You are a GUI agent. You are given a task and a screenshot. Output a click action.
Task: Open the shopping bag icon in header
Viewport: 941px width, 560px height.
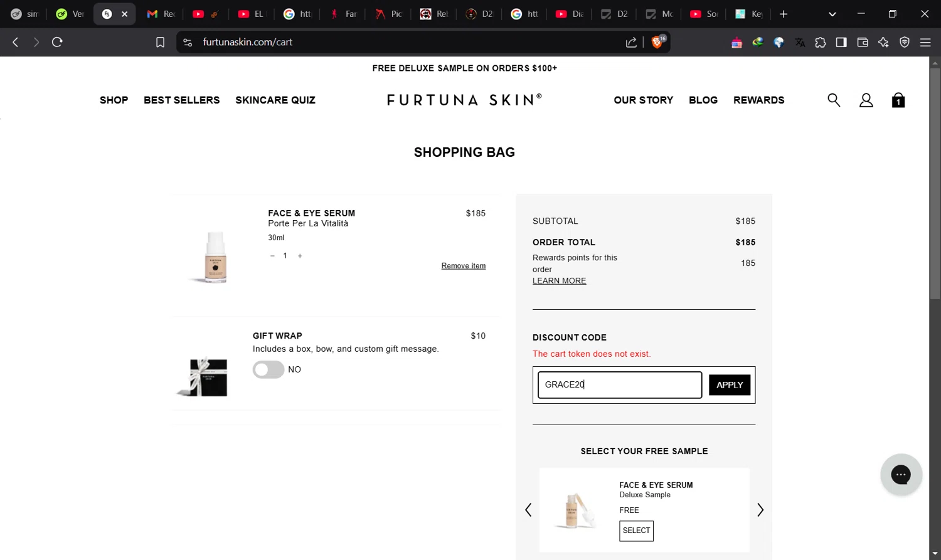click(x=898, y=100)
